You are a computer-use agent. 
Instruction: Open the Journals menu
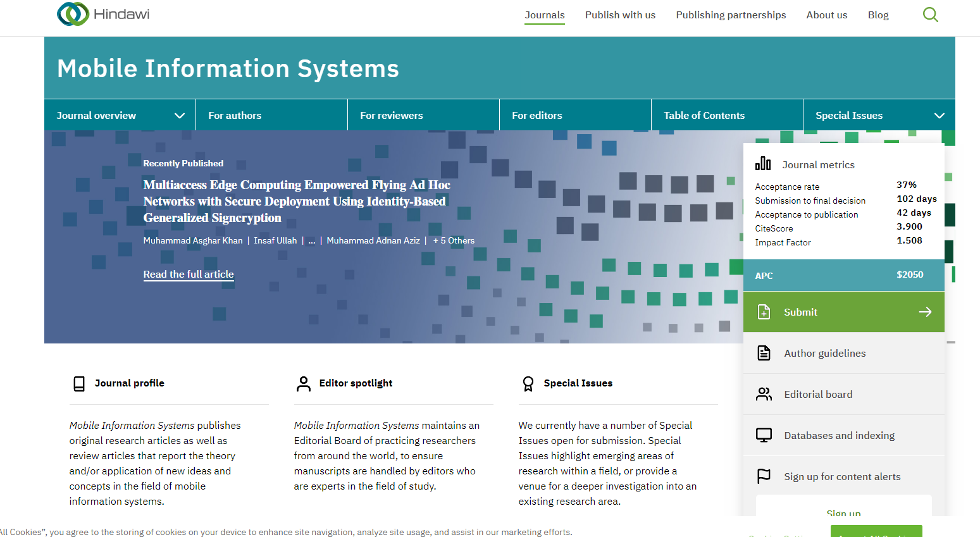(545, 15)
